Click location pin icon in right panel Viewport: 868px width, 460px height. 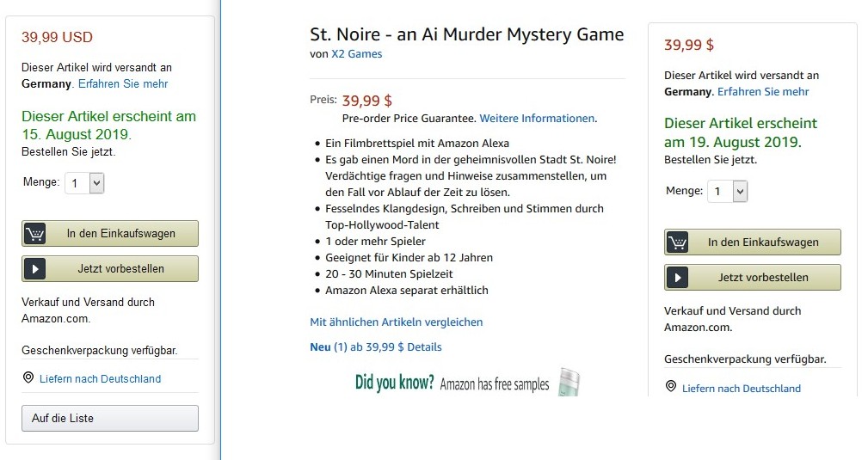pyautogui.click(x=671, y=387)
